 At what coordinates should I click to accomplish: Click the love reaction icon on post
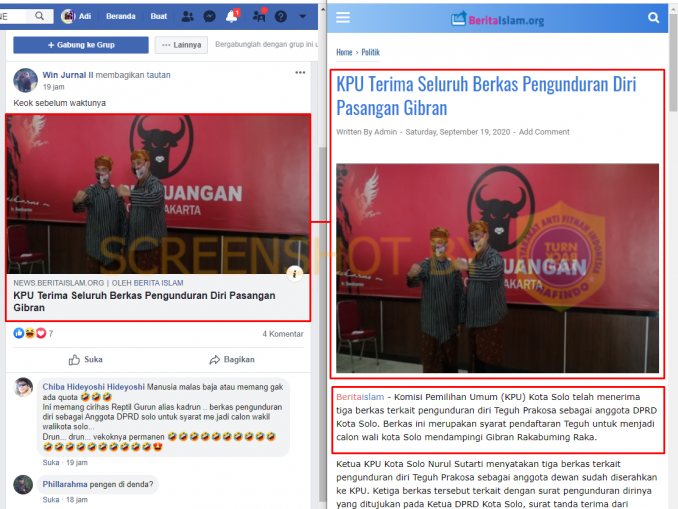[41, 333]
